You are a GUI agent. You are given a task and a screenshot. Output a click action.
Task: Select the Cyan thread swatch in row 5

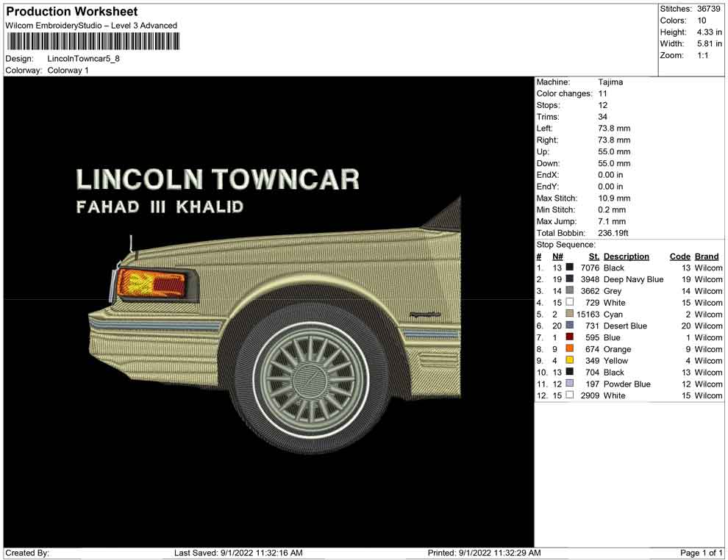(570, 314)
